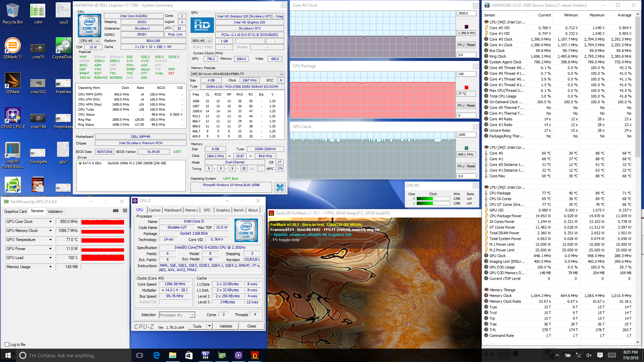Click the purple color swatch in Core #0 Clock graph
The height and width of the screenshot is (362, 644).
coord(466,27)
